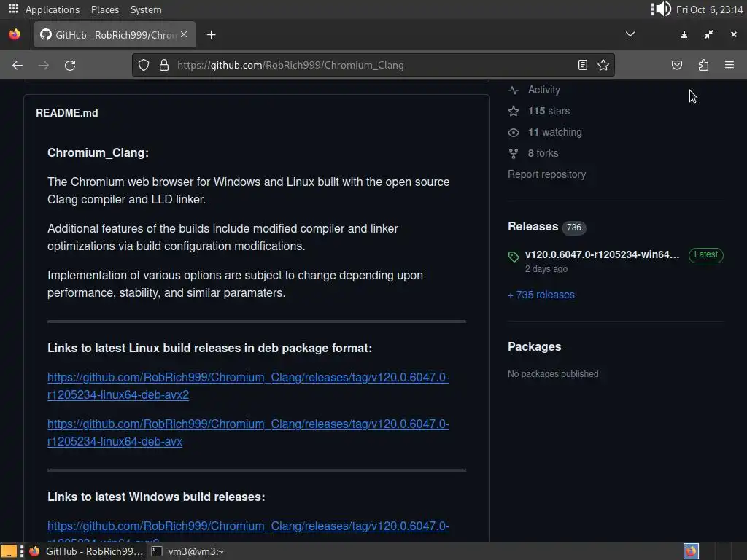Expand the list all tabs chevron

point(630,34)
